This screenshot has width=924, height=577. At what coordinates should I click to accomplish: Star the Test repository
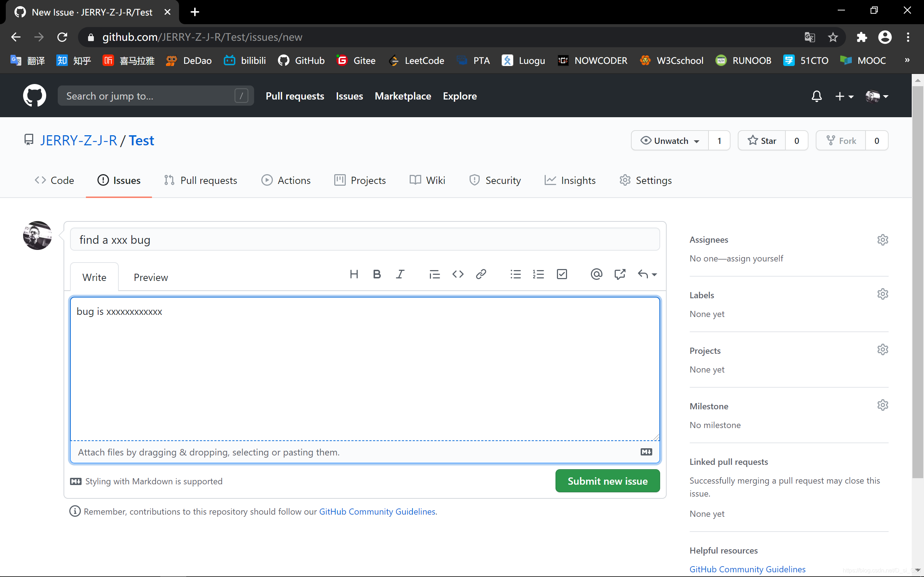click(762, 141)
